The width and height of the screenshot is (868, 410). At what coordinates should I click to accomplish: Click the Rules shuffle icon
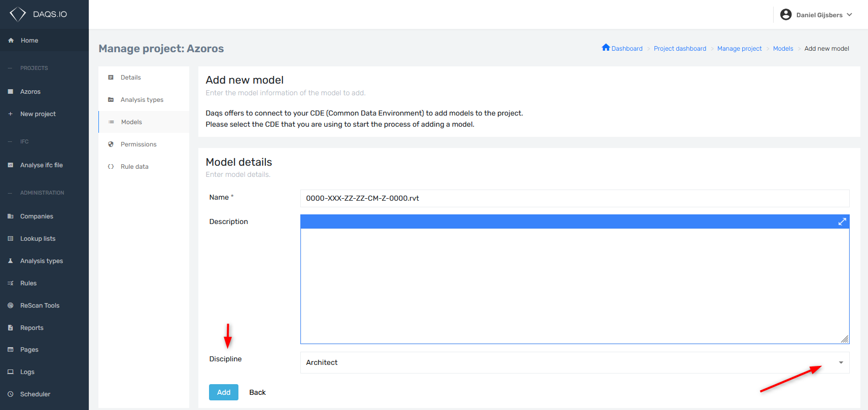pyautogui.click(x=11, y=283)
